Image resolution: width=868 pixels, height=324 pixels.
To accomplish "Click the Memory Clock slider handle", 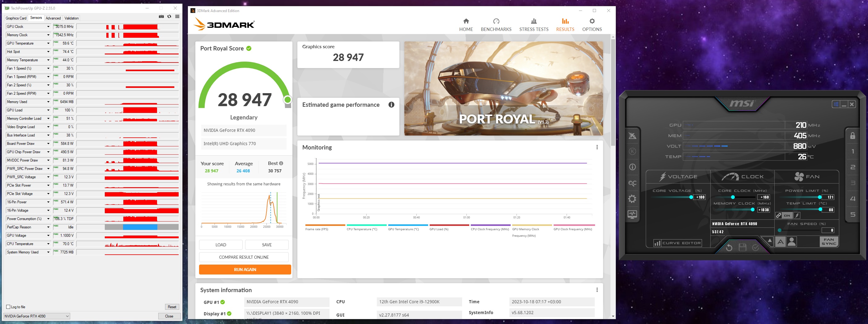I will click(x=752, y=210).
